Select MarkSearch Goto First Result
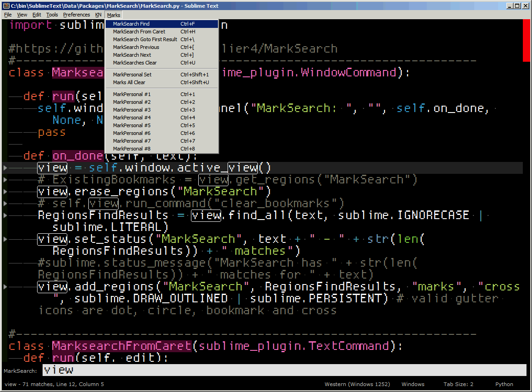 [162, 39]
